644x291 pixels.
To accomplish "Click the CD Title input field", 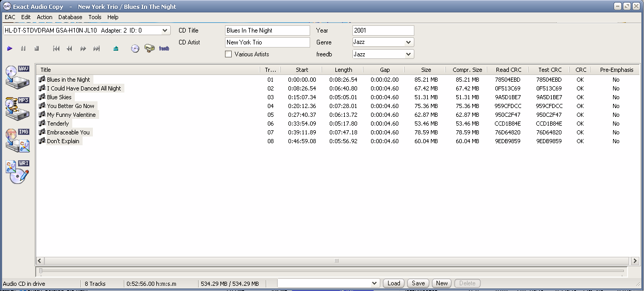I will click(x=267, y=30).
